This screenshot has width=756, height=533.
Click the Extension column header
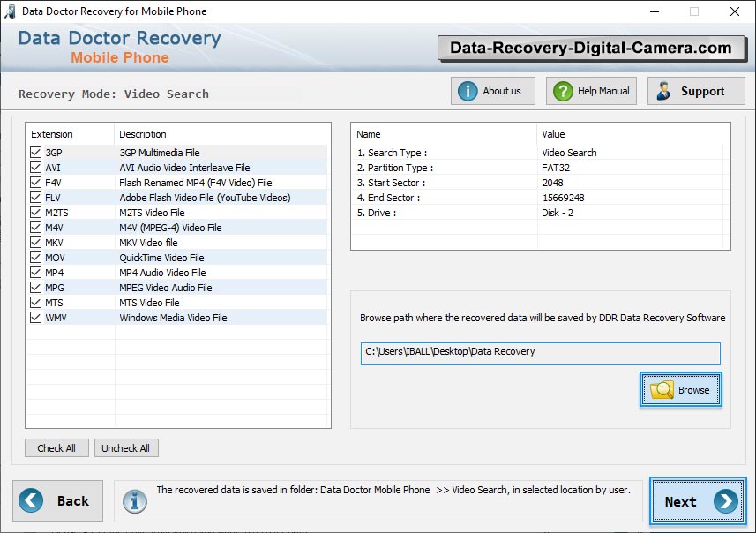51,134
